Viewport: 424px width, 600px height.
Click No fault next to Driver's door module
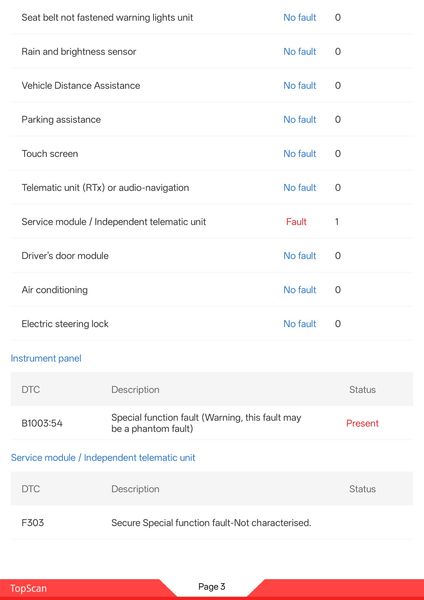[300, 256]
